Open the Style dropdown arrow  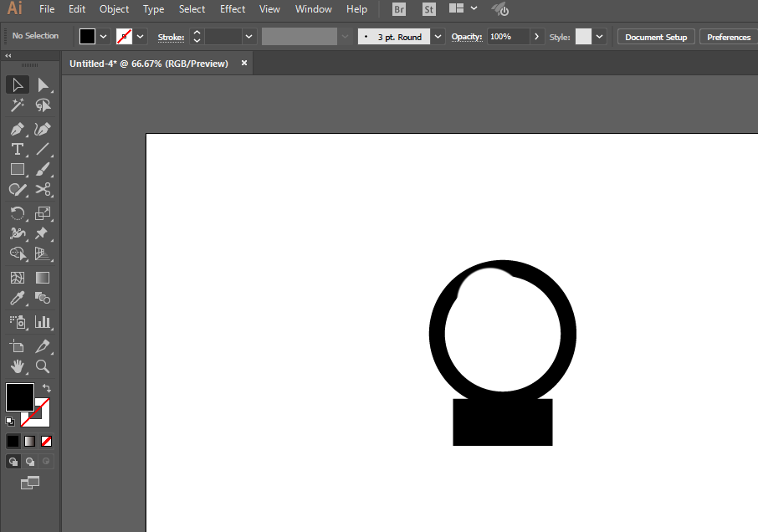pos(600,37)
